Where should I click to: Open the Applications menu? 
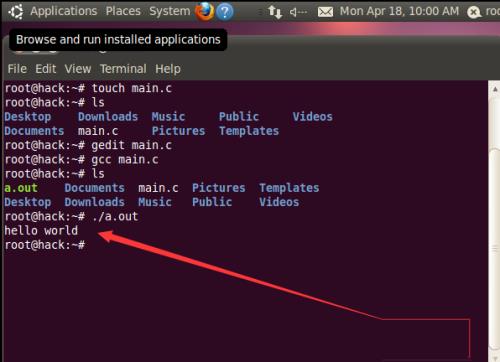tap(64, 11)
